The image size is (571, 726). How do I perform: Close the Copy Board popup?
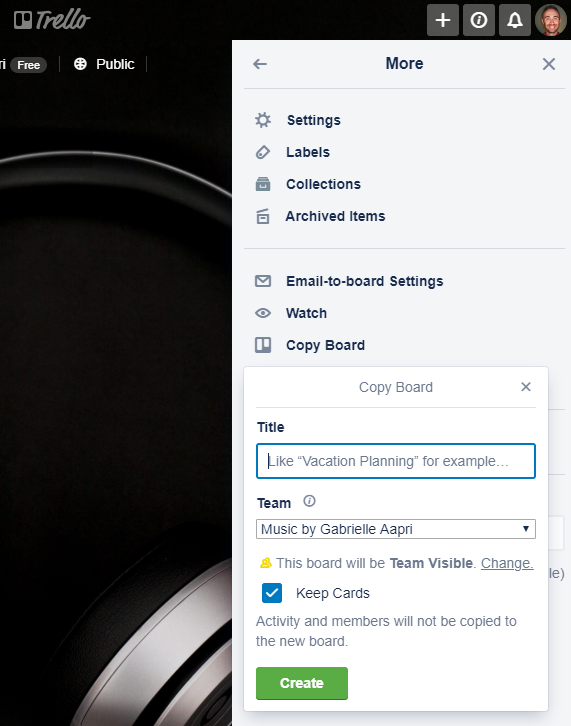click(x=526, y=387)
